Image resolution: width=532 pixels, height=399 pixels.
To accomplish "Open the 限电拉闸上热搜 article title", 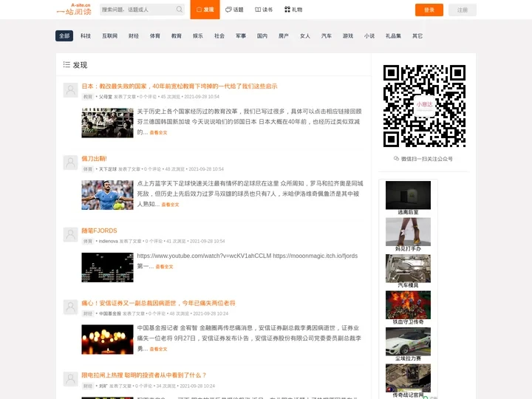I will pyautogui.click(x=144, y=375).
